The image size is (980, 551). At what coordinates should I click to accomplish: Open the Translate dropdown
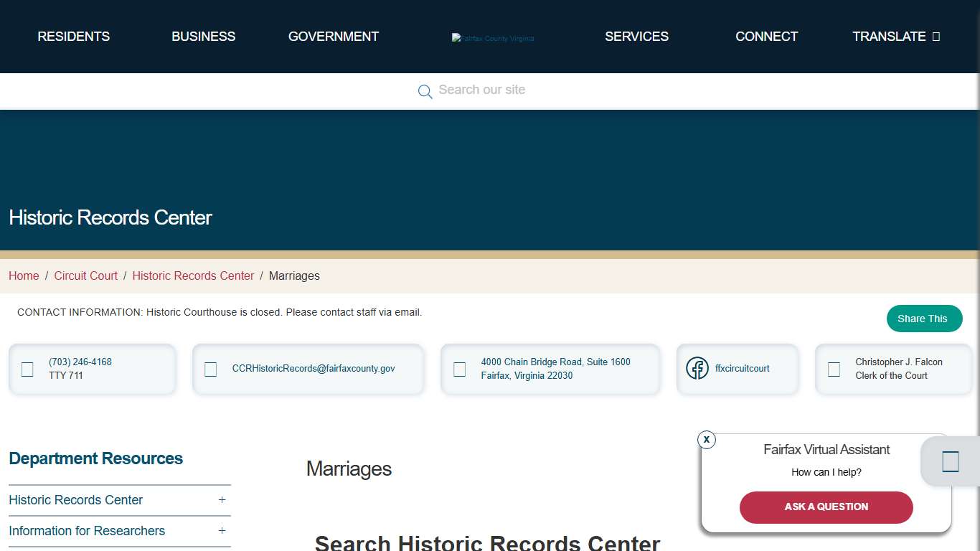point(895,37)
